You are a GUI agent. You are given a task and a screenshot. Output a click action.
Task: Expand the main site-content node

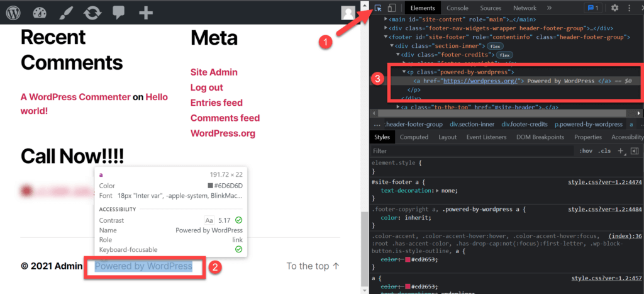(x=386, y=20)
